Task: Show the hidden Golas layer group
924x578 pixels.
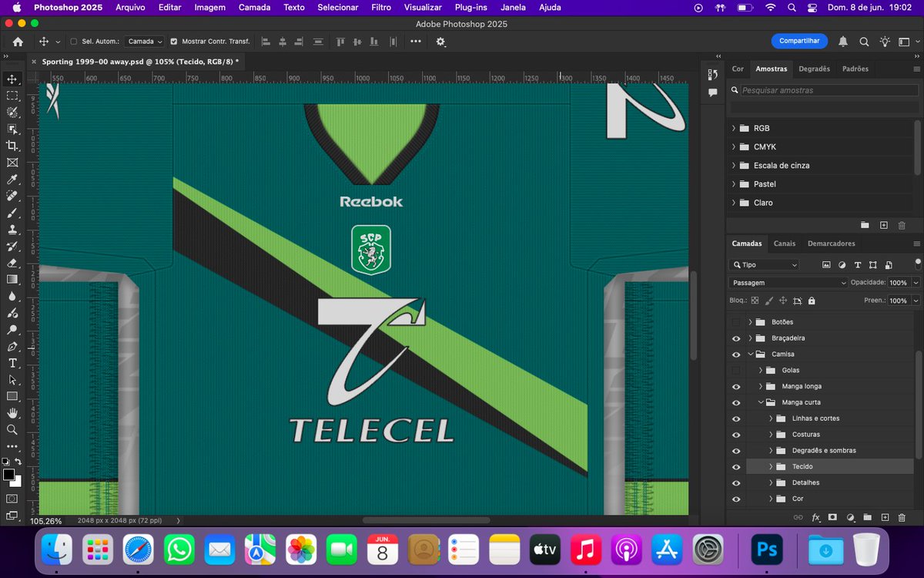Action: [736, 371]
